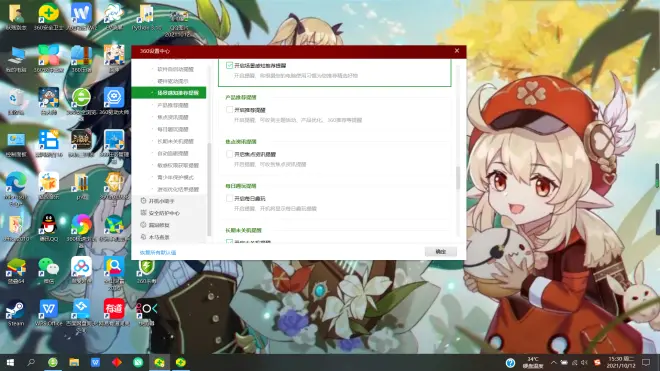Open the 360驱动大师 desktop shortcut
The image size is (660, 371).
[114, 102]
